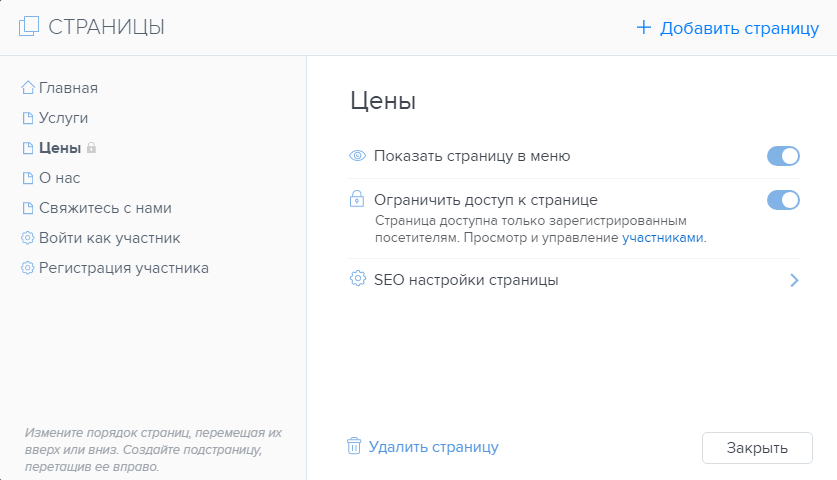Disable Ограничить доступ к странице switch
837x480 pixels.
[x=783, y=200]
